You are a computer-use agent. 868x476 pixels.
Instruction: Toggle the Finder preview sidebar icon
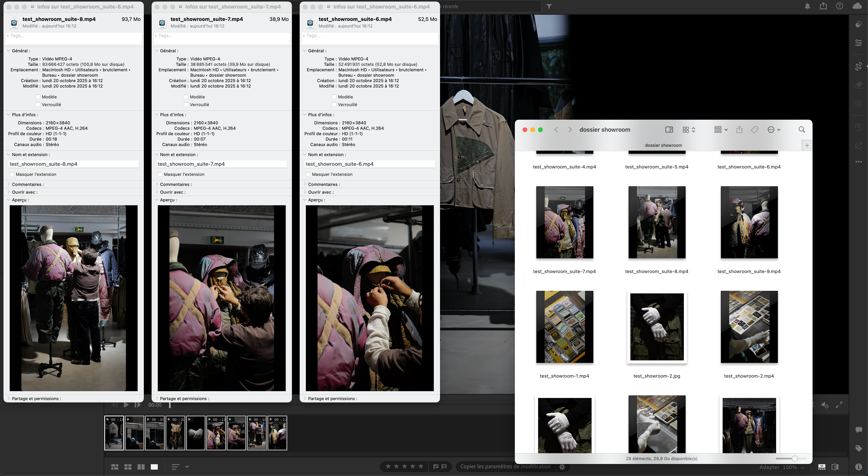click(669, 130)
